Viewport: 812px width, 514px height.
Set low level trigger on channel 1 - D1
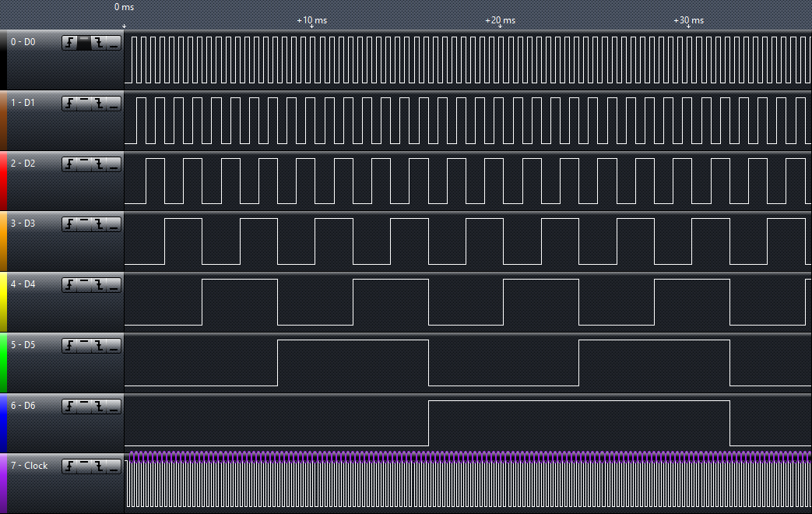[114, 104]
